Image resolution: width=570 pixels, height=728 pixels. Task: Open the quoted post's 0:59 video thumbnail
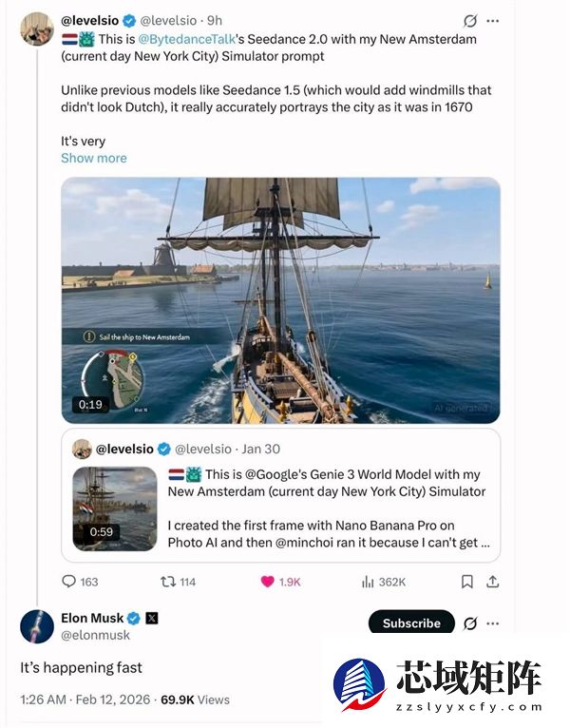115,508
